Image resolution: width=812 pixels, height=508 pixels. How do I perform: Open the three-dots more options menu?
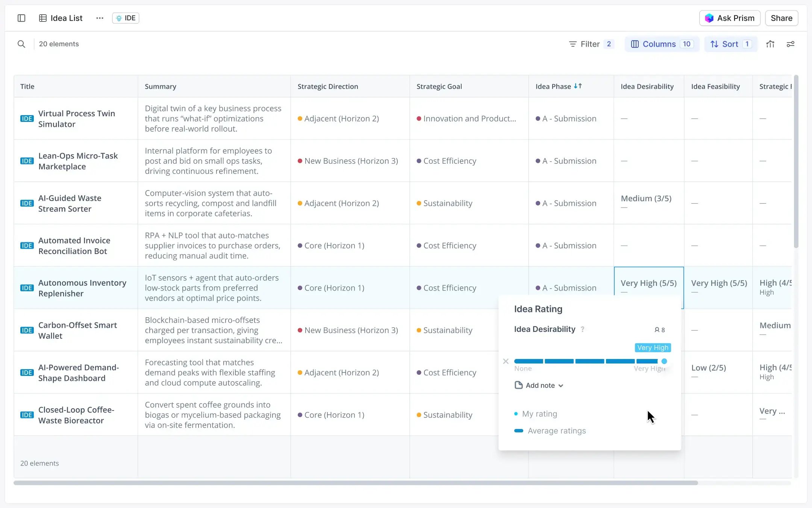[100, 18]
